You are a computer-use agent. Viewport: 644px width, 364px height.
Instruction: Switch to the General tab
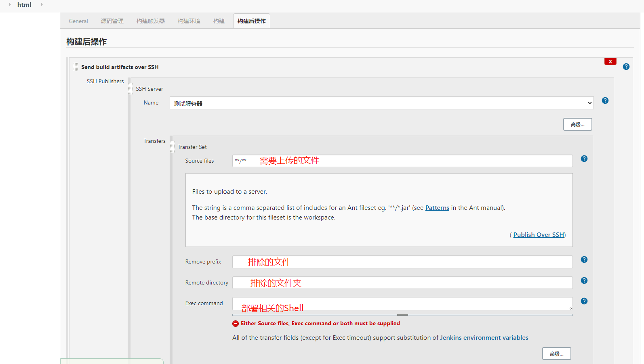78,21
